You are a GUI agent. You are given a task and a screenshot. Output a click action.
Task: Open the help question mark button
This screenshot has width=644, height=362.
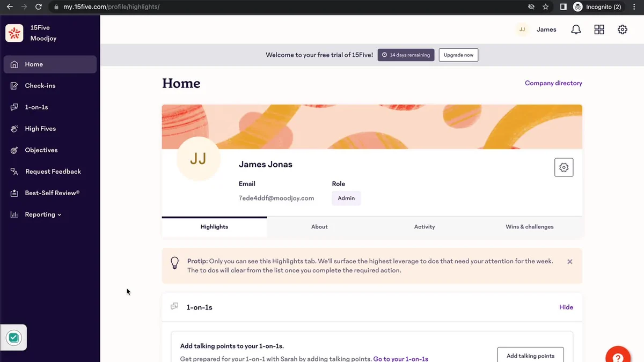click(618, 356)
